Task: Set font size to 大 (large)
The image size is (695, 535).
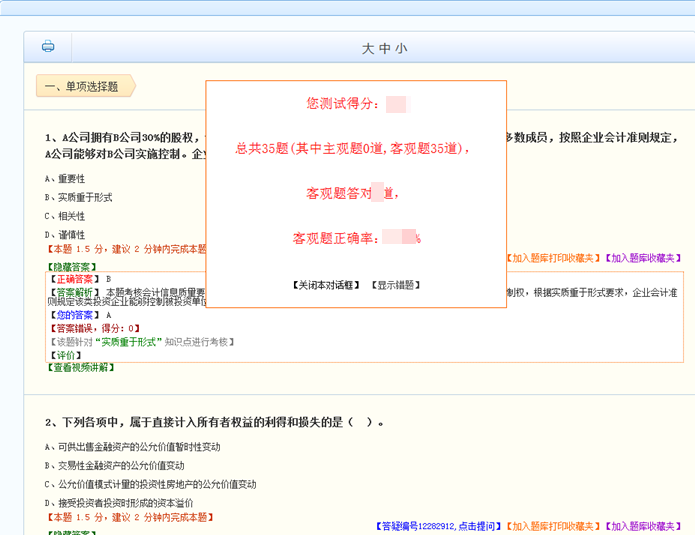Action: [x=369, y=48]
